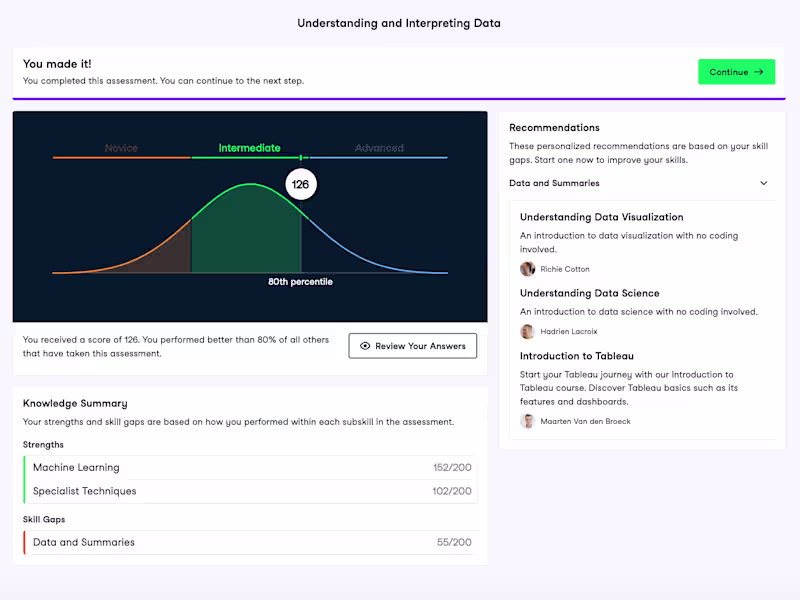Select the Machine Learning strength row

[x=251, y=467]
